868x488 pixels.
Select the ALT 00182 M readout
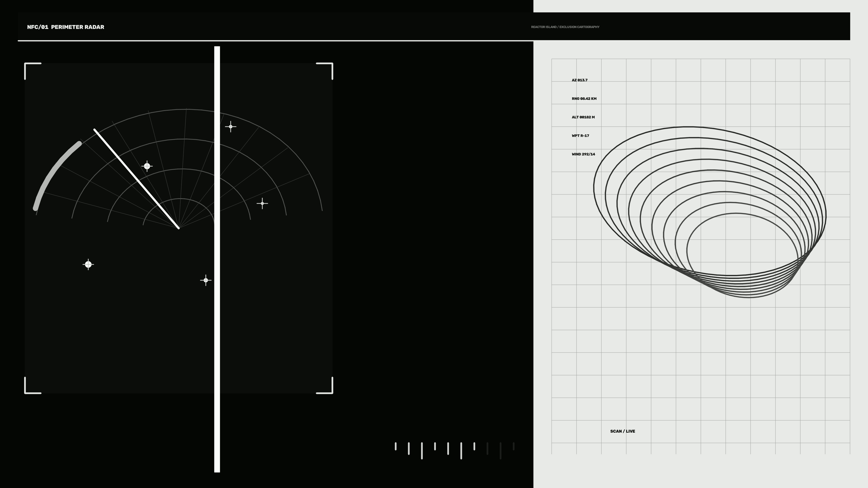tap(583, 117)
